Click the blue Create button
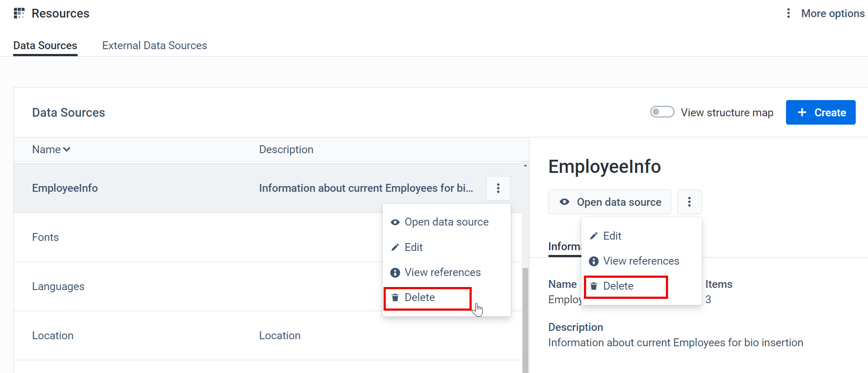 point(820,112)
